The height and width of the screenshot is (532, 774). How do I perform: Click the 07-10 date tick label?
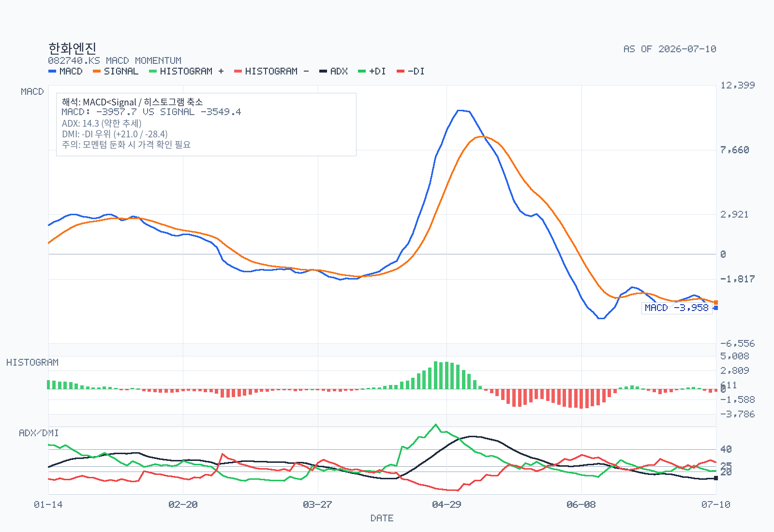[716, 504]
